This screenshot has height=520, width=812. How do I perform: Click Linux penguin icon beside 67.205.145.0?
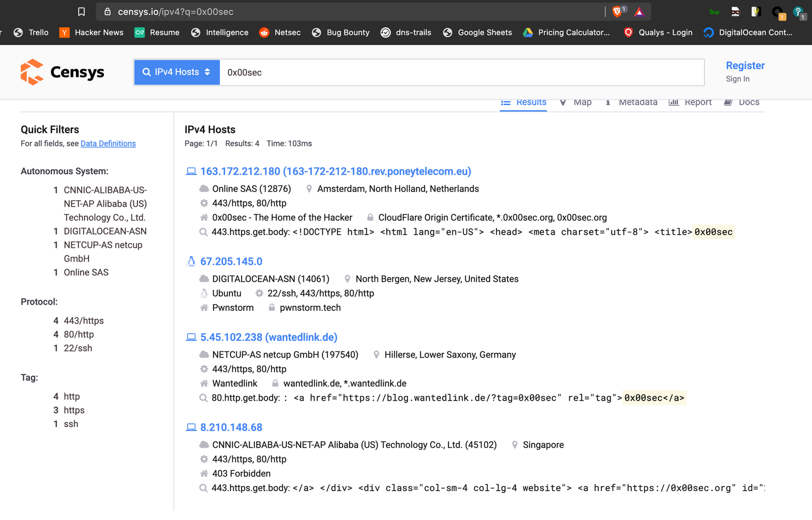[191, 262]
